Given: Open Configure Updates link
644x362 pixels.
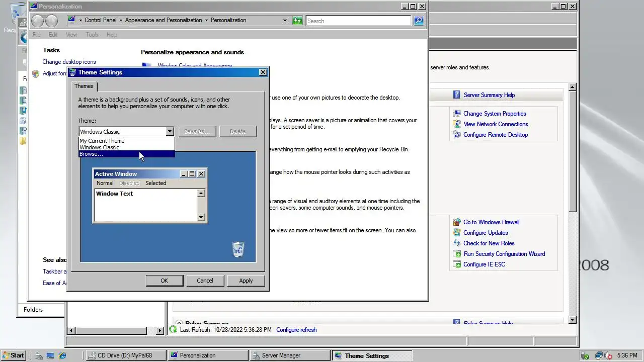Looking at the screenshot, I should click(486, 233).
